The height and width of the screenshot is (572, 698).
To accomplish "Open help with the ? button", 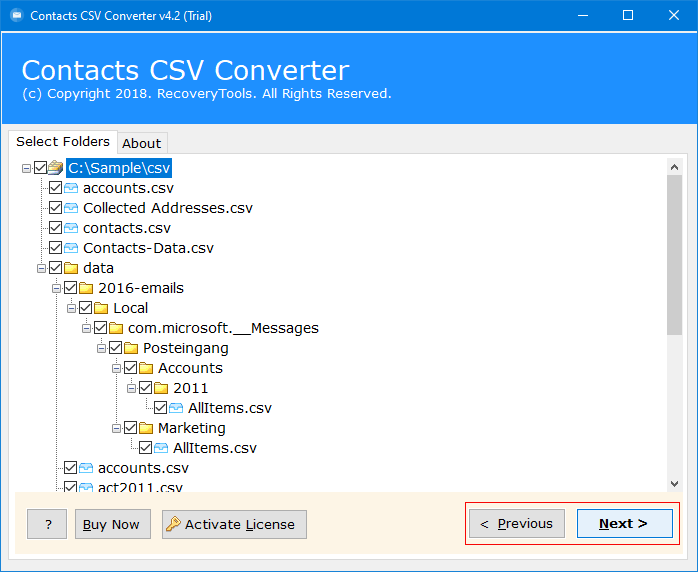I will (x=47, y=524).
